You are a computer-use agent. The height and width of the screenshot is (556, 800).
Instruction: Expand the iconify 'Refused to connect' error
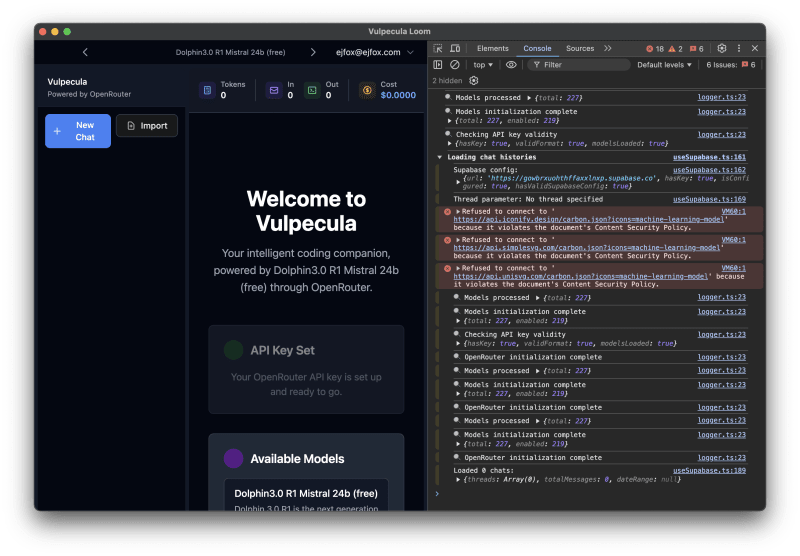[x=458, y=211]
